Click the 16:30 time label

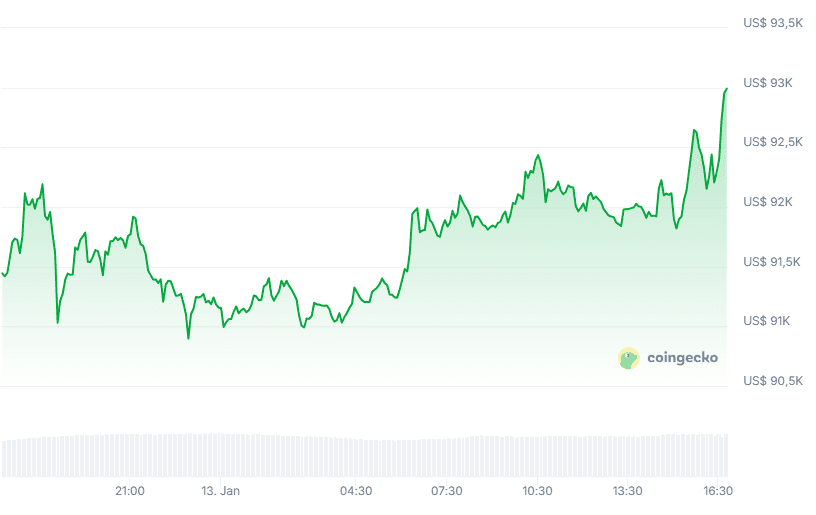[x=718, y=491]
